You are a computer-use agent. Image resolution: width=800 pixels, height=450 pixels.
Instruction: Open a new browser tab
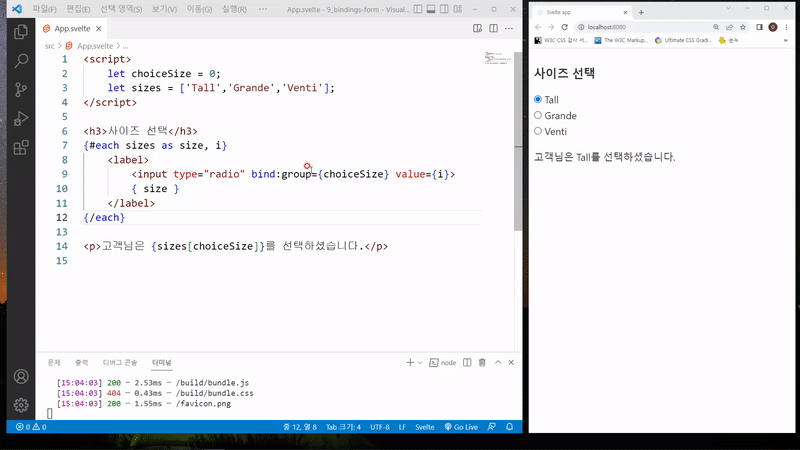pos(641,12)
